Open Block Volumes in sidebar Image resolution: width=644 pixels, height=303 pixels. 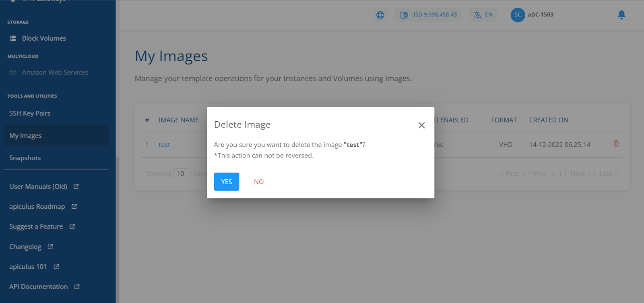[x=44, y=38]
